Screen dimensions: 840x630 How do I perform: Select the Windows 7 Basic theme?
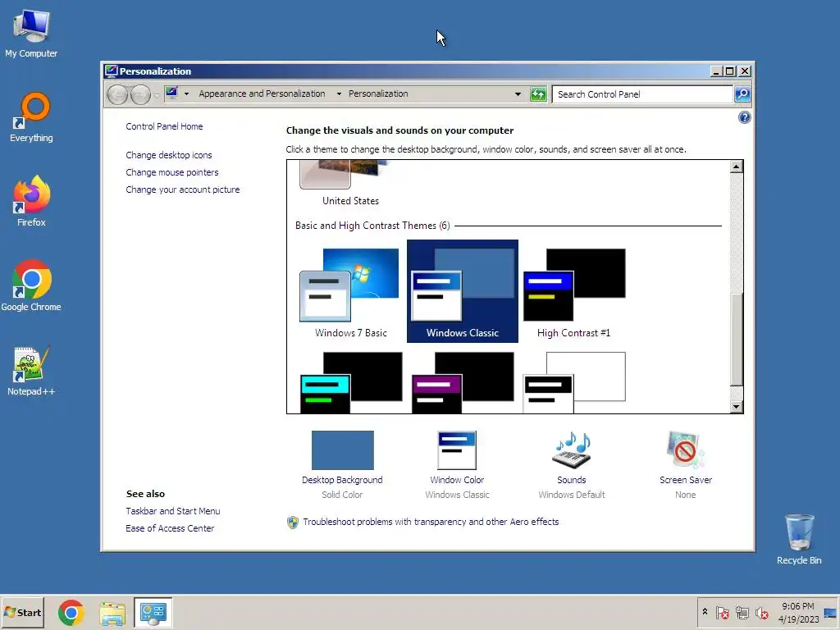[350, 291]
